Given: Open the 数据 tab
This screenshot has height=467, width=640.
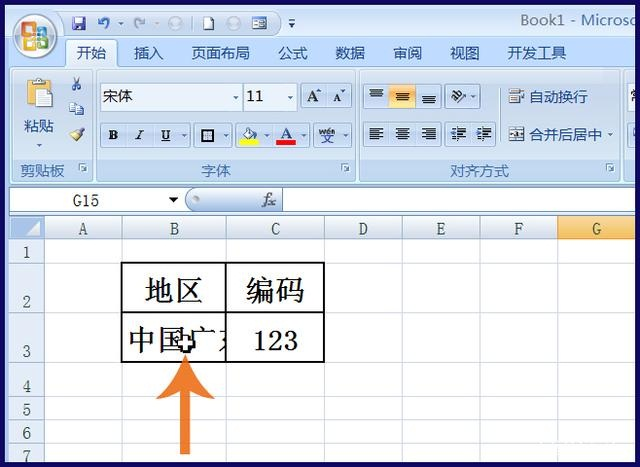Looking at the screenshot, I should tap(350, 53).
